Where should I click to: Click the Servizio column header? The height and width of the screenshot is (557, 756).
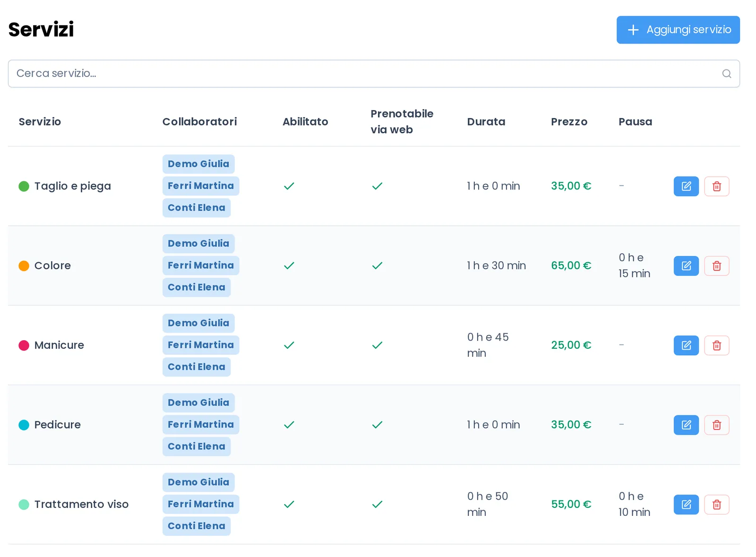point(40,122)
